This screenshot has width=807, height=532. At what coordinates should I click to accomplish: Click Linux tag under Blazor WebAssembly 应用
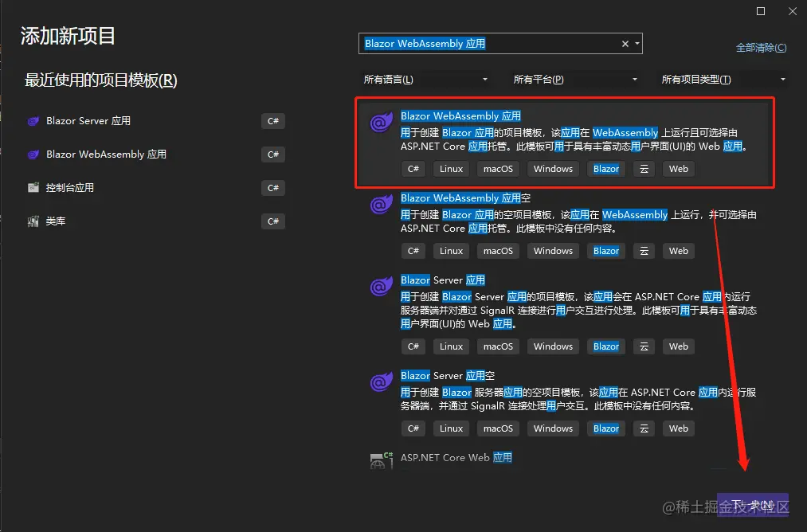452,169
